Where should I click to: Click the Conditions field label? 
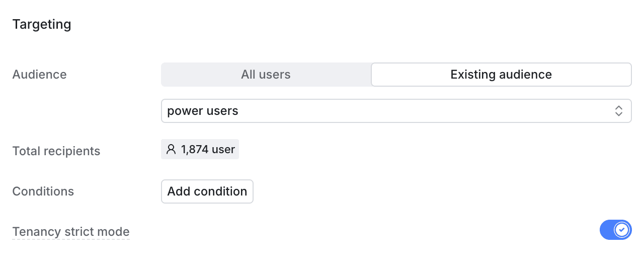[43, 191]
